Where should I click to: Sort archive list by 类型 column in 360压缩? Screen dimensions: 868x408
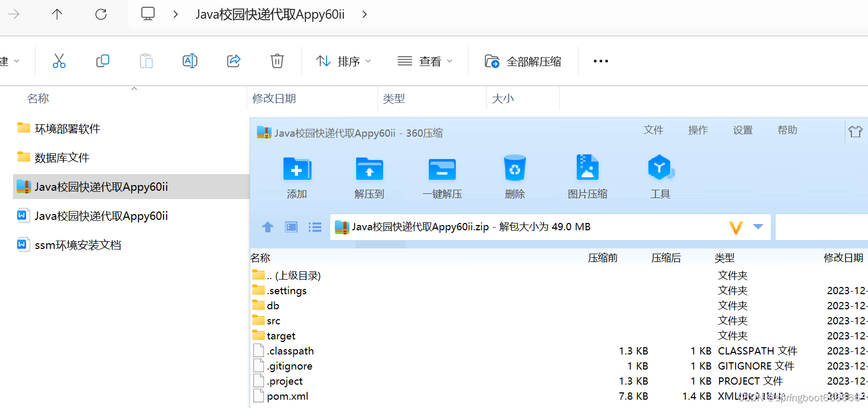724,258
